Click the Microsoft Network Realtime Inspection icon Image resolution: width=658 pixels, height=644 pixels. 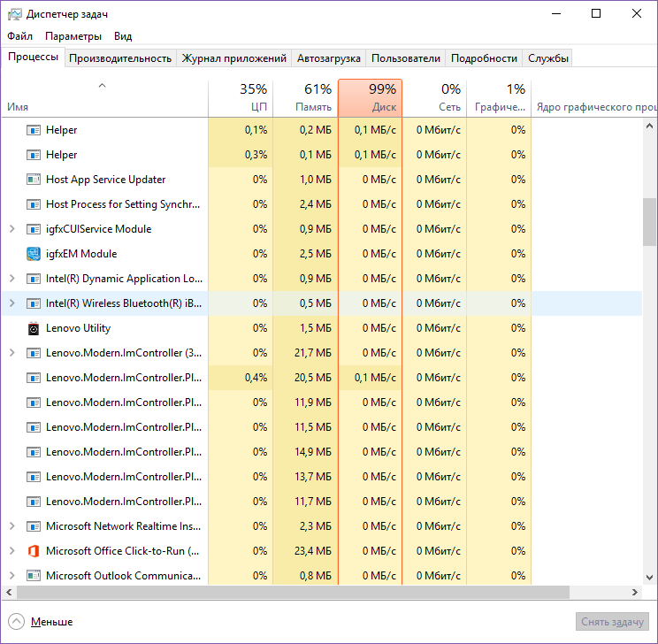click(x=34, y=526)
